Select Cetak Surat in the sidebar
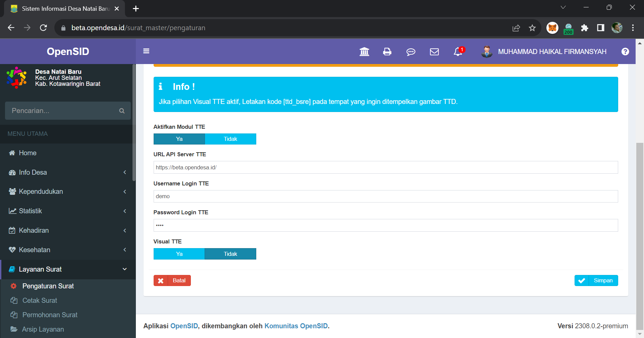The width and height of the screenshot is (644, 338). coord(40,300)
